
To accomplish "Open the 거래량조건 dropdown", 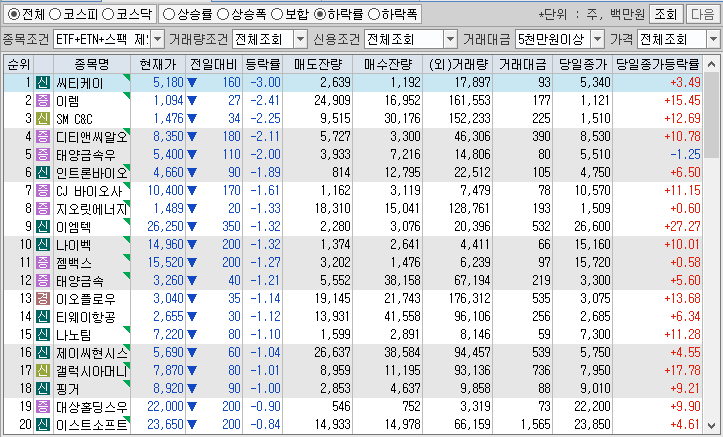I will (x=301, y=40).
